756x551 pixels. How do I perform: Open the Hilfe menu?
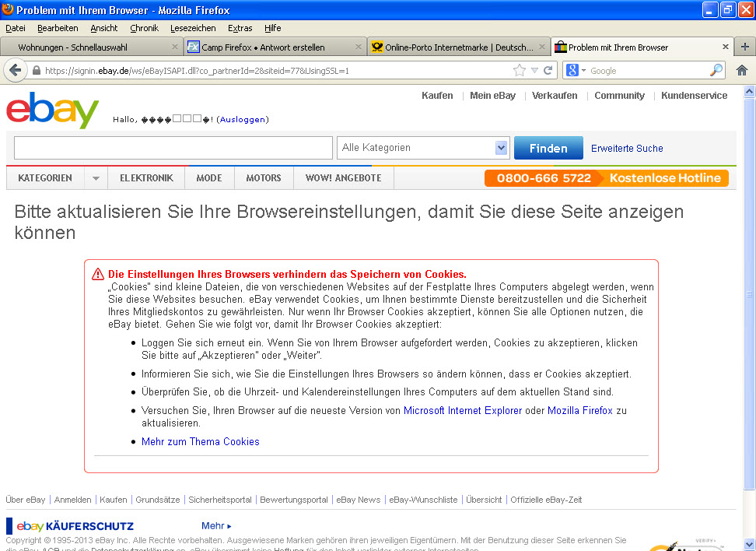point(272,28)
